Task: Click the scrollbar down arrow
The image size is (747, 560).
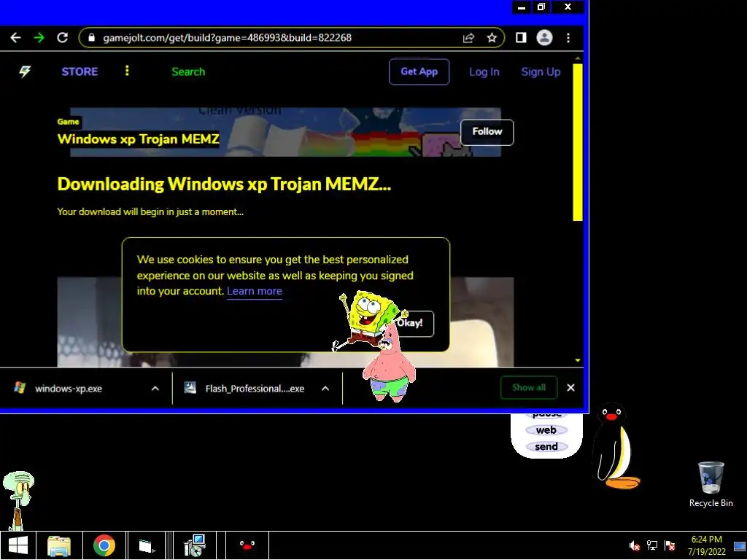Action: coord(578,360)
